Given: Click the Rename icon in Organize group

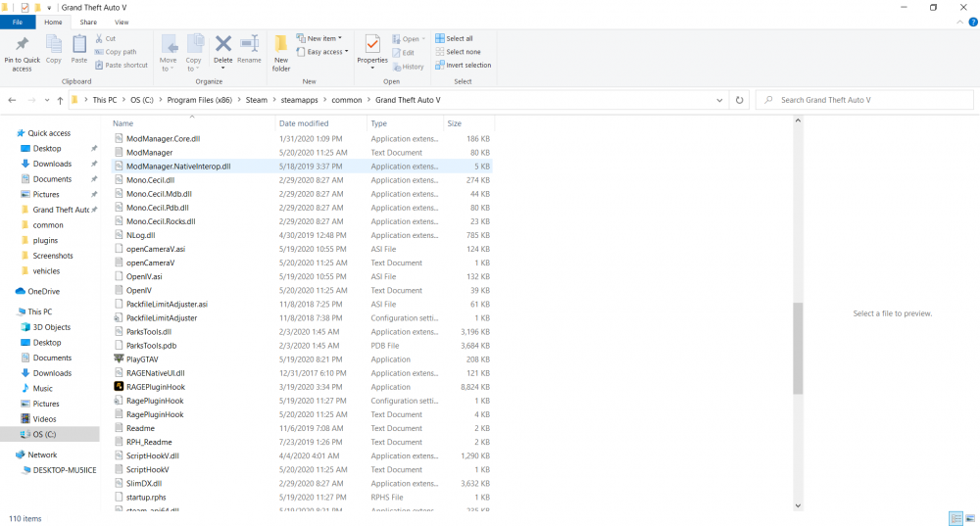Looking at the screenshot, I should click(249, 44).
